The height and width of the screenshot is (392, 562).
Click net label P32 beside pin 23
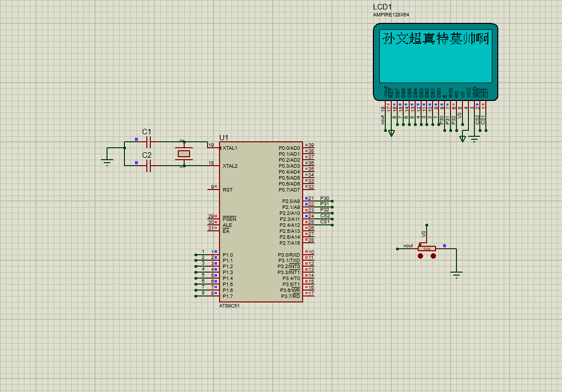[325, 209]
